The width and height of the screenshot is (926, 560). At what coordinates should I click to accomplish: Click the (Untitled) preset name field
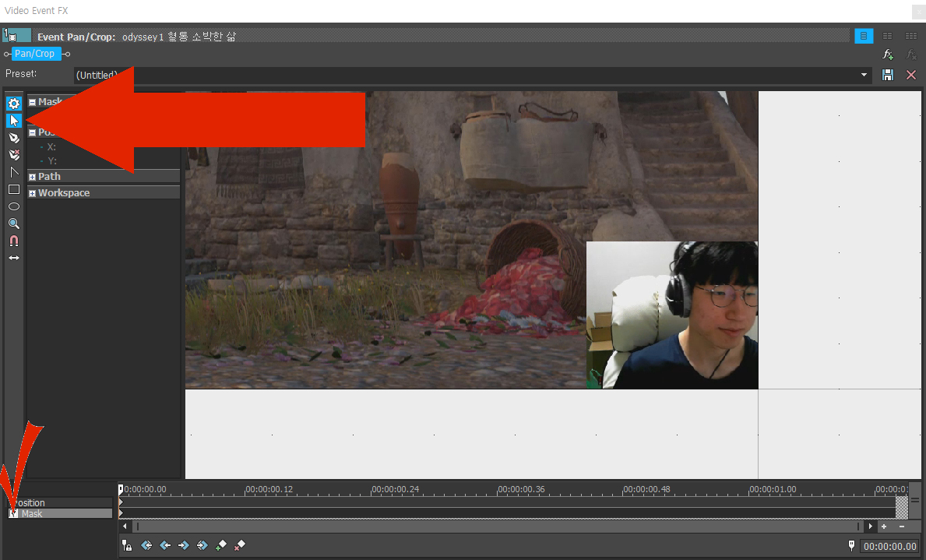pos(473,75)
